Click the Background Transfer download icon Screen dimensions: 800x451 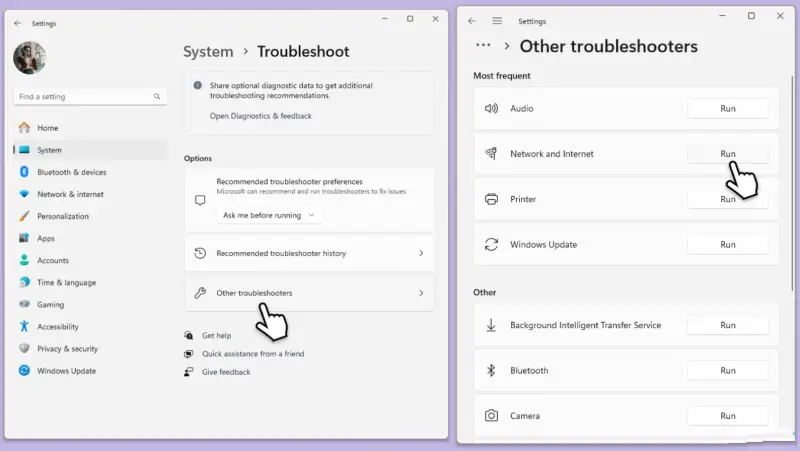[x=491, y=325]
